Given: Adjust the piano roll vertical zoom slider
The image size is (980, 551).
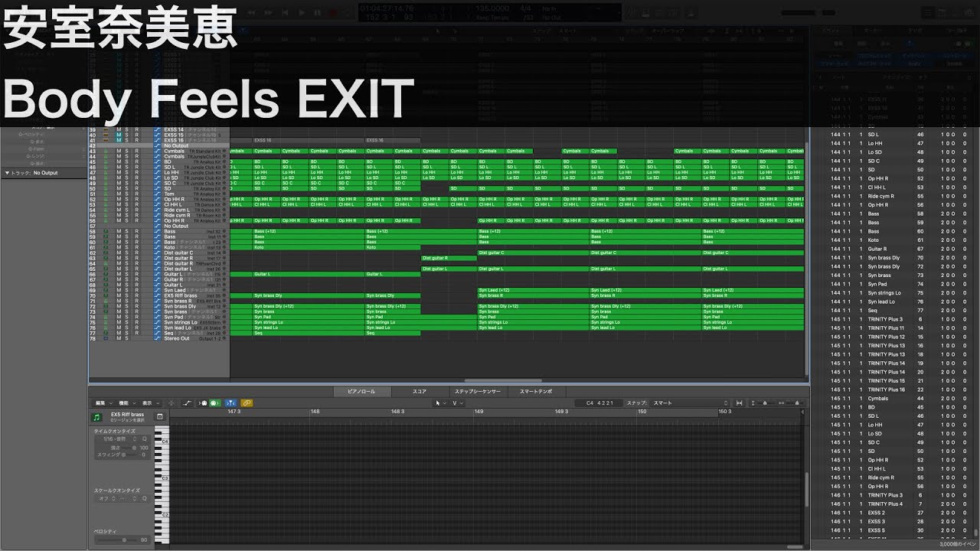Looking at the screenshot, I should [765, 403].
